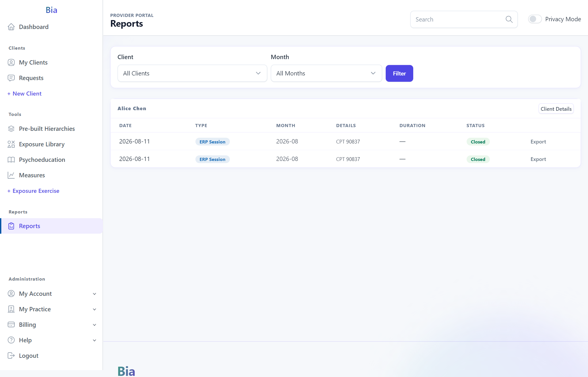Image resolution: width=588 pixels, height=377 pixels.
Task: Click the first row's Closed status badge
Action: (x=478, y=142)
